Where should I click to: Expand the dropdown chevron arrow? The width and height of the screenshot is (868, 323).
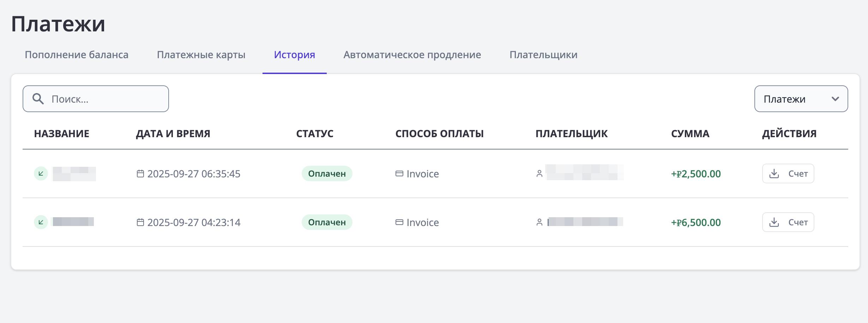click(835, 99)
